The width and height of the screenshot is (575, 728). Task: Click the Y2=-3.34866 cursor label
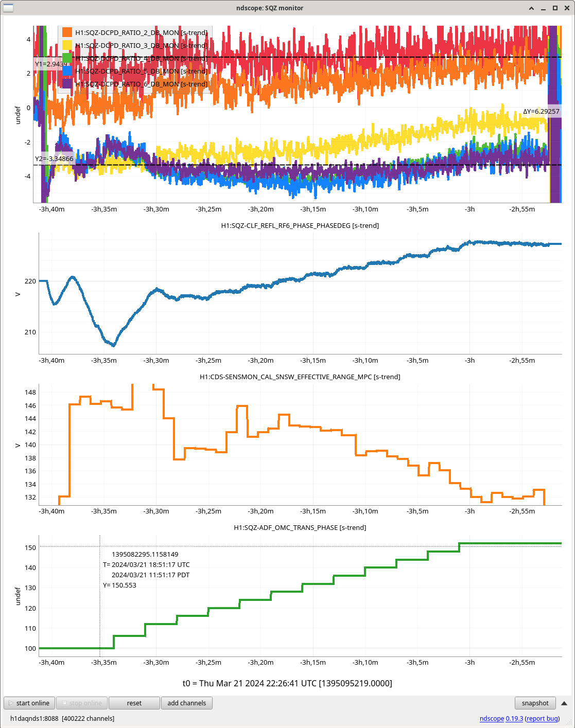pos(54,158)
